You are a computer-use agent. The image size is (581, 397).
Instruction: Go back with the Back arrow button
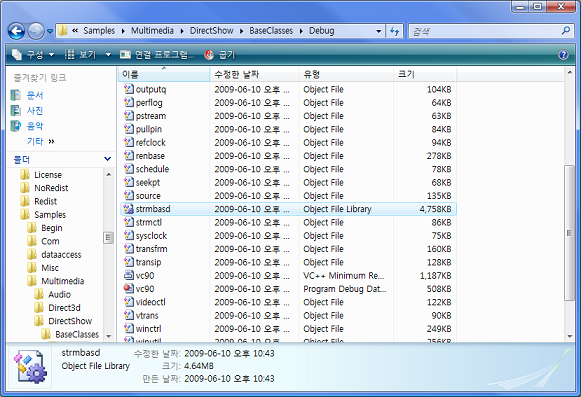click(16, 31)
